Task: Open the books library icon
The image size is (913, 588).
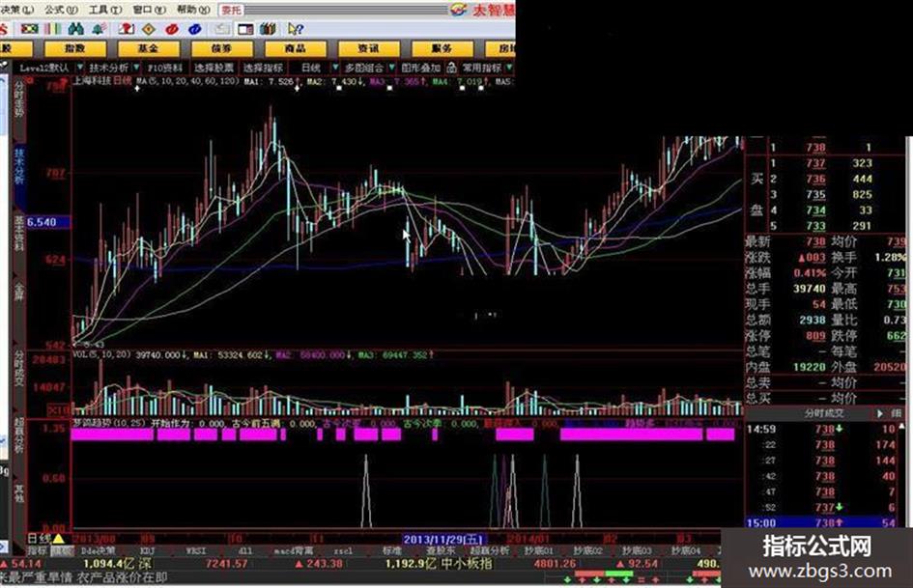Action: 268,29
